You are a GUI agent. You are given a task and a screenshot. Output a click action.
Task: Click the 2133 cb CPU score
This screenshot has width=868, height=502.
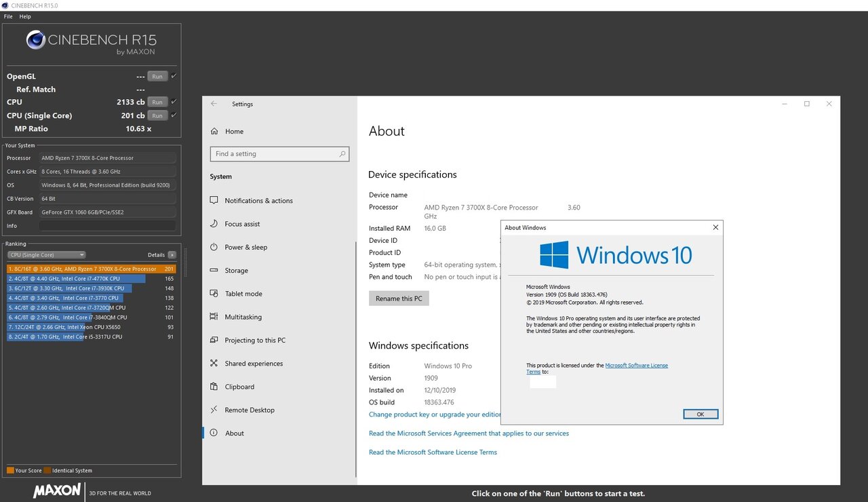[x=131, y=102]
